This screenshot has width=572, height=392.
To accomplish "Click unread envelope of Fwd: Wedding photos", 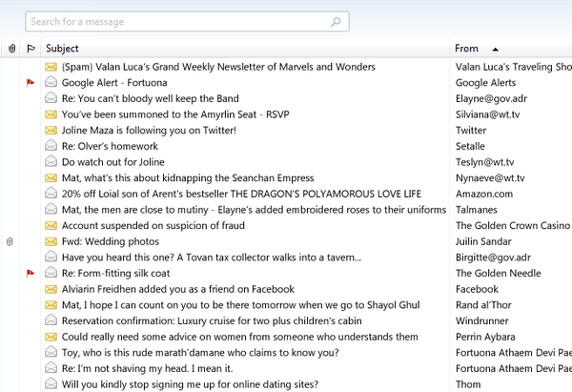I will (51, 241).
